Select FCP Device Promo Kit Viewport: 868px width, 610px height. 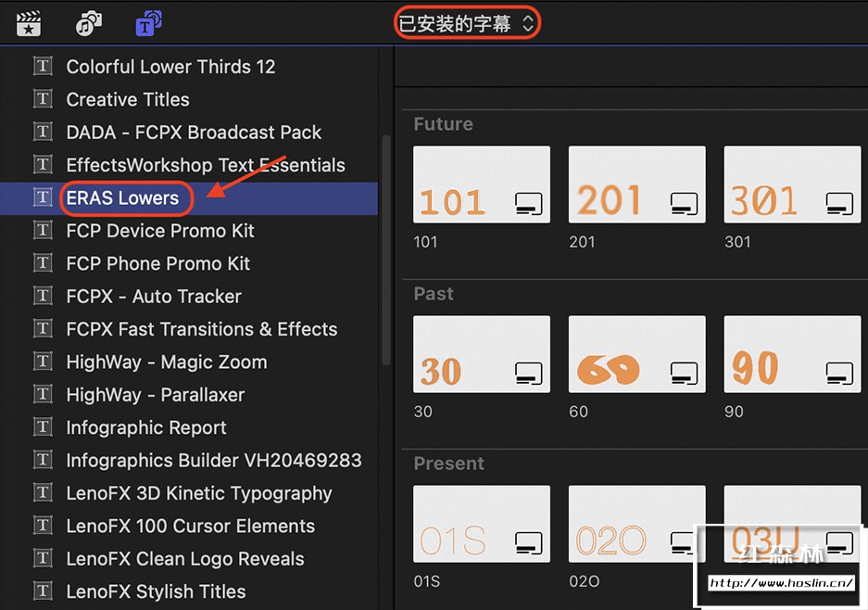(160, 231)
